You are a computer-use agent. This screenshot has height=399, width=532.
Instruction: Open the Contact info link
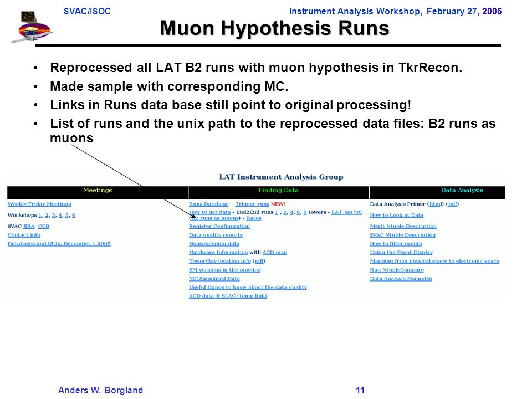24,235
